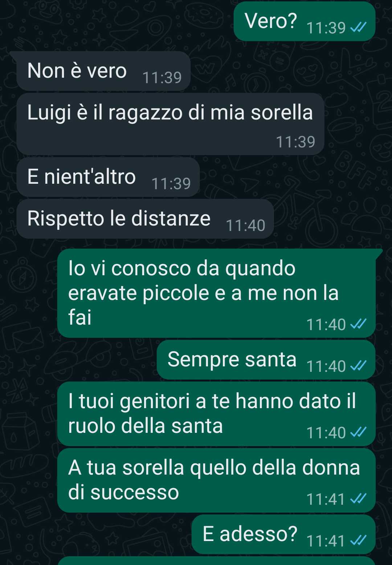Click the read receipt ticks on 'Vero?'
Image resolution: width=392 pixels, height=565 pixels.
pos(358,28)
